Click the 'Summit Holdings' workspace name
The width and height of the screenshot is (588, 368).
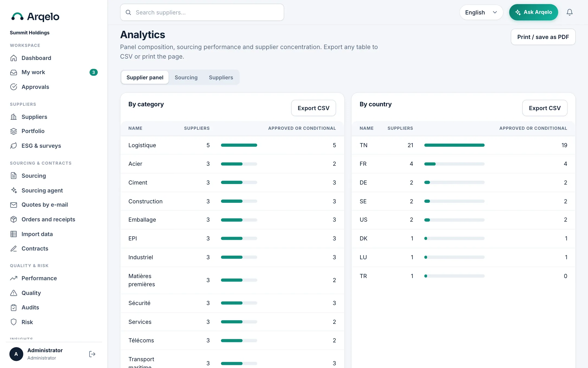[x=30, y=33]
